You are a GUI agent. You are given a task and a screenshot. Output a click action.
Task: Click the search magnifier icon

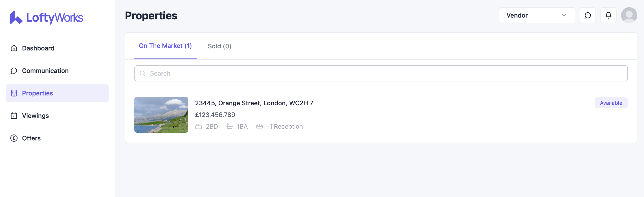pyautogui.click(x=142, y=73)
